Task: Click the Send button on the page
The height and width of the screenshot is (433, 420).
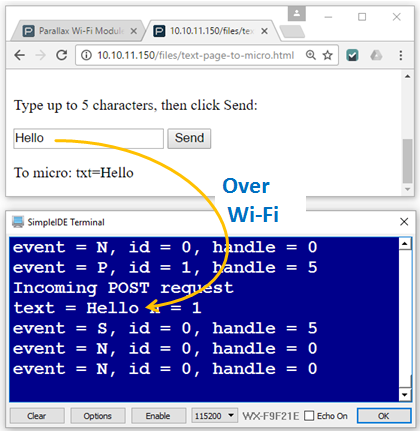Action: [x=189, y=138]
